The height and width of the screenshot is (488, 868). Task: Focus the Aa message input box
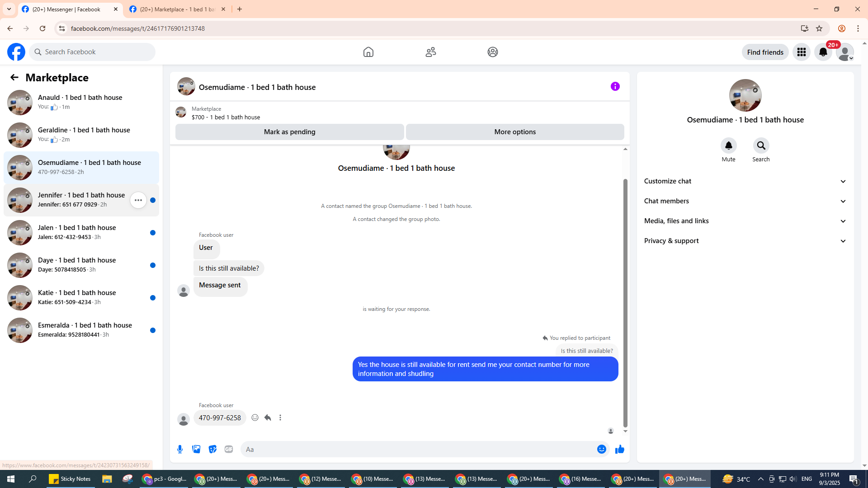pos(418,449)
